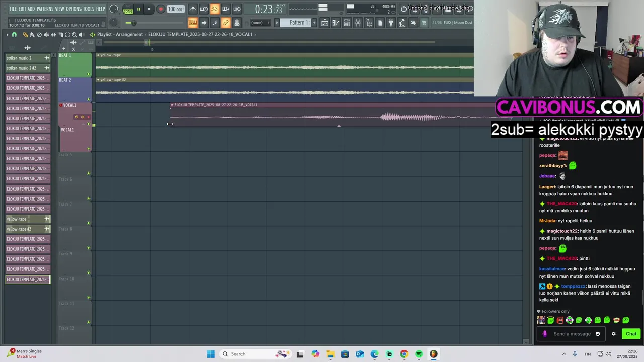
Task: Open the piano roll view icon
Action: tap(336, 23)
